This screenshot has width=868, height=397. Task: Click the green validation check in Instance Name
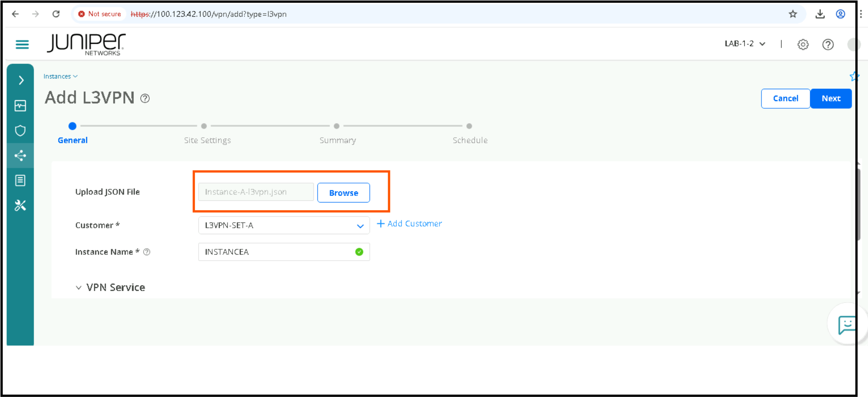(x=359, y=252)
